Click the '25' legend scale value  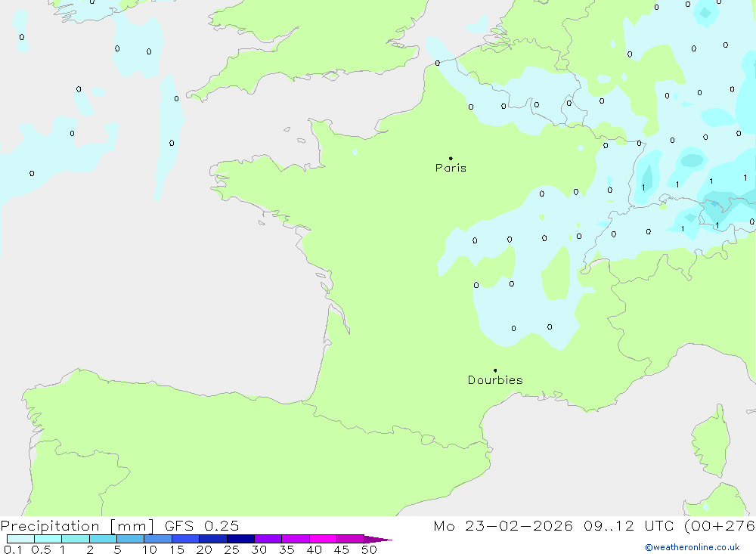231,549
